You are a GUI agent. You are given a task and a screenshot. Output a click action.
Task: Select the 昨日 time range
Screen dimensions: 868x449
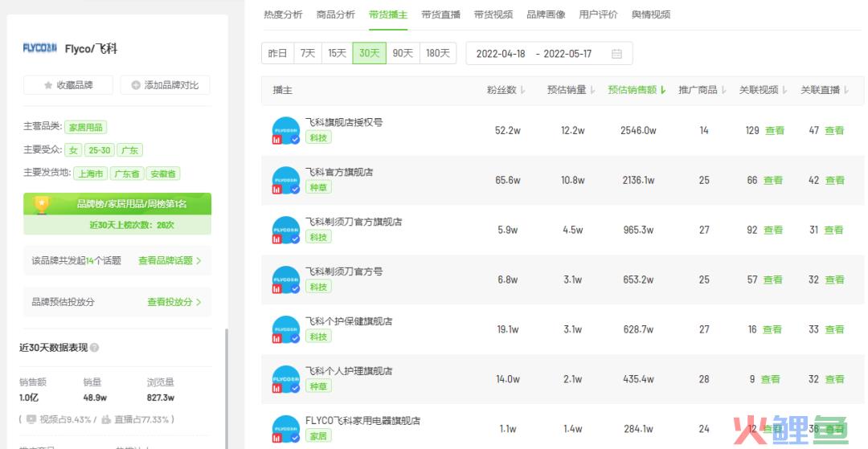tap(277, 54)
